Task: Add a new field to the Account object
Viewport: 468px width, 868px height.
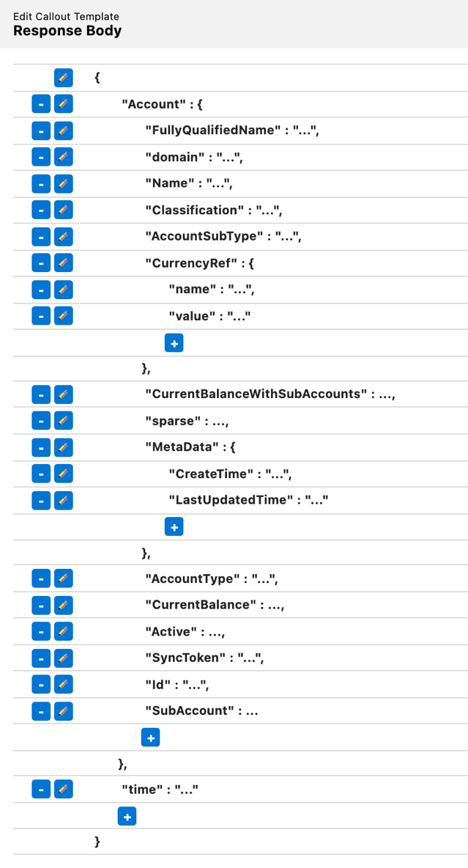Action: pos(150,737)
